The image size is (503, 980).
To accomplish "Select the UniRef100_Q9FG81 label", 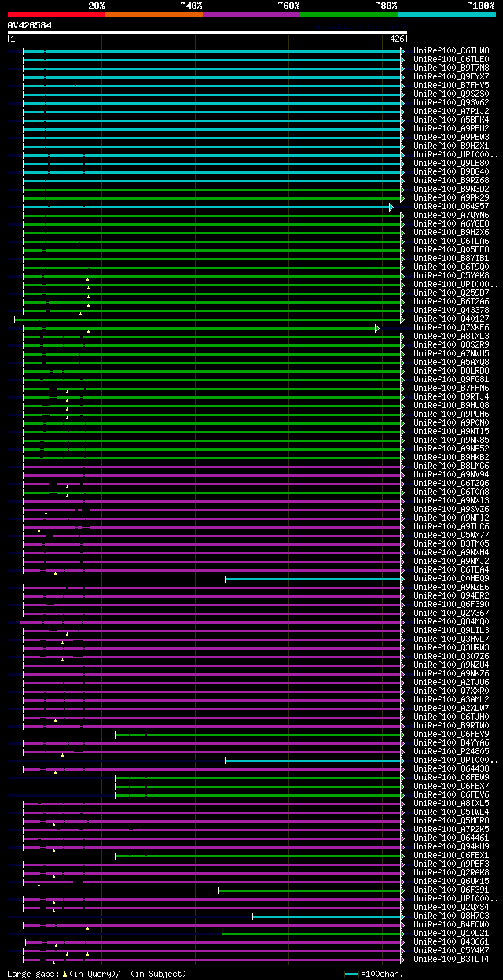I will click(x=451, y=380).
